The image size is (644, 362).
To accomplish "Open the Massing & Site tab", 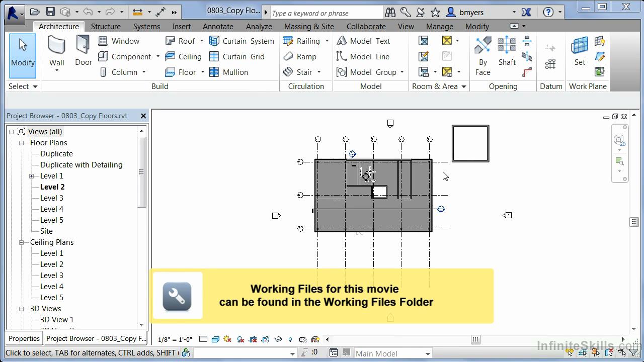I will [x=309, y=26].
